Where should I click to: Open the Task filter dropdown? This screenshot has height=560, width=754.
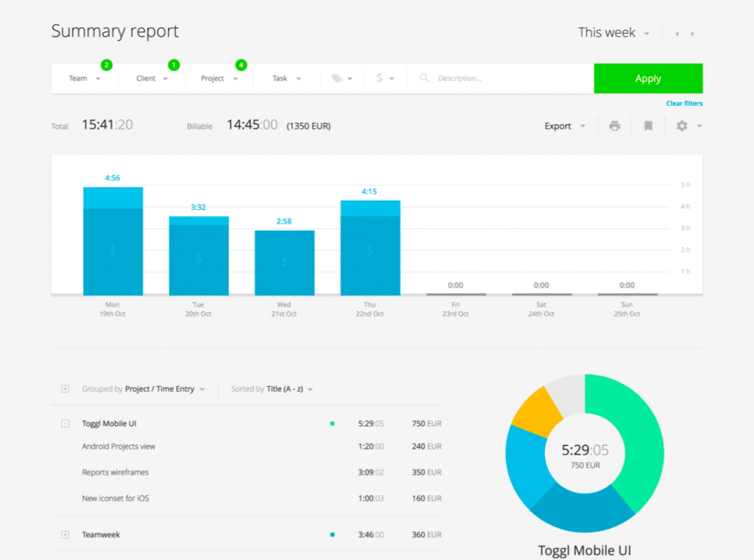[x=286, y=78]
